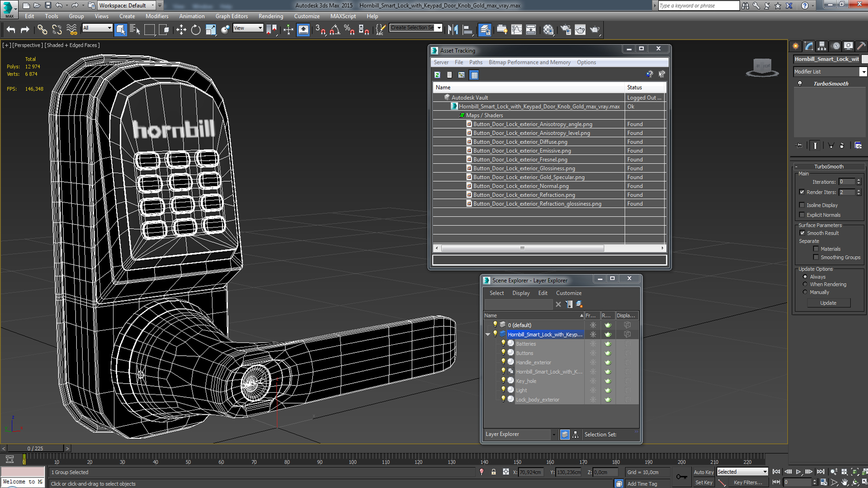This screenshot has width=868, height=488.
Task: Click Pin Stack icon in modifier panel
Action: 799,145
